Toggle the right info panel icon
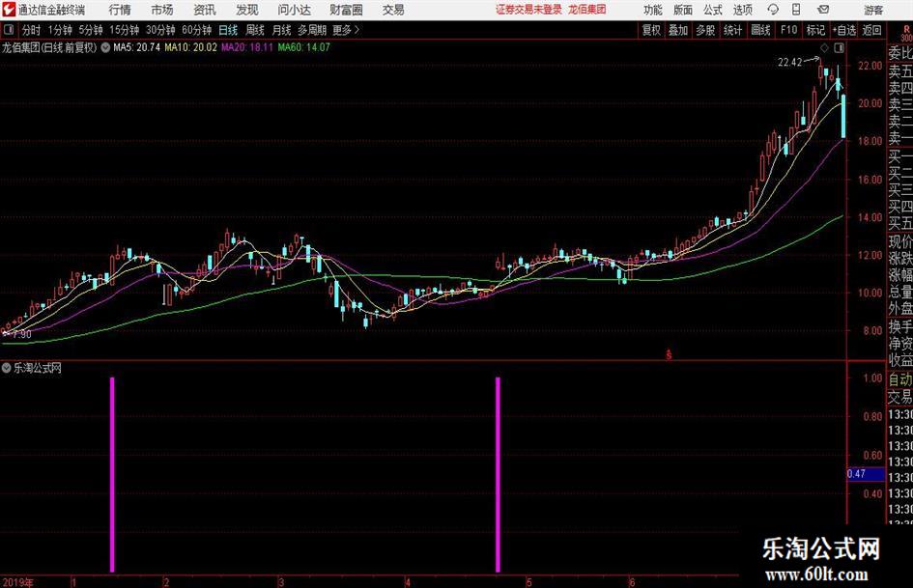Screen dimensions: 913x588 point(839,47)
